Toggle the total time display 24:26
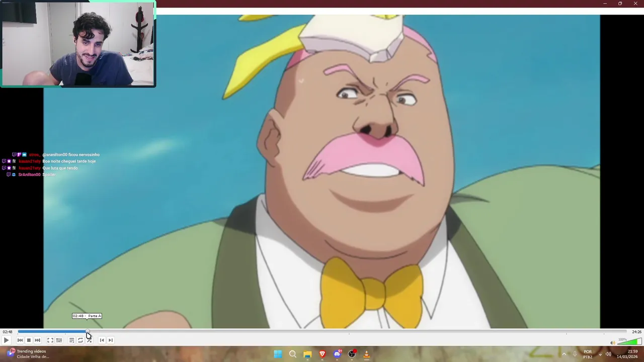 point(636,332)
